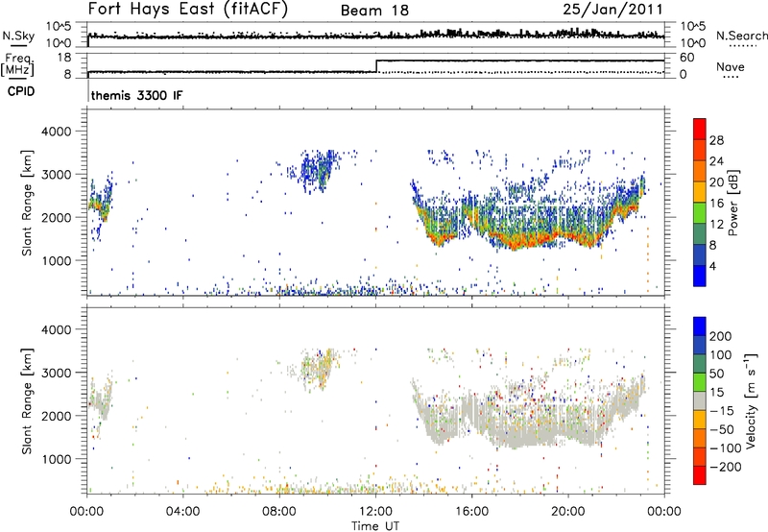768x532 pixels.
Task: Click the '4000' tick of the power panel
Action: (57, 132)
